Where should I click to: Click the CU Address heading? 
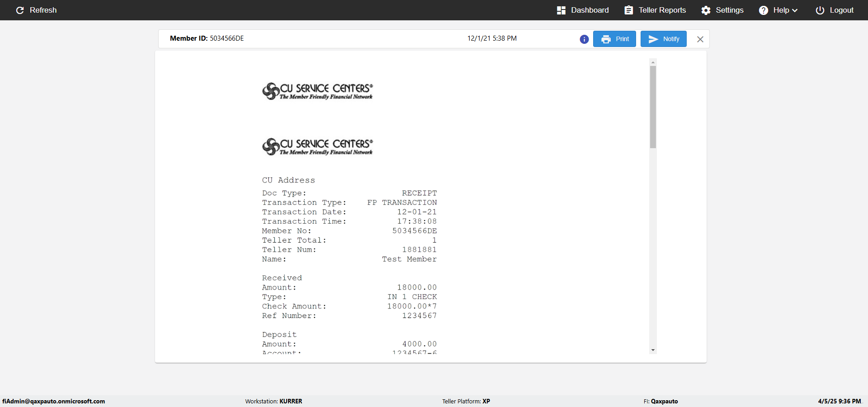pyautogui.click(x=288, y=180)
